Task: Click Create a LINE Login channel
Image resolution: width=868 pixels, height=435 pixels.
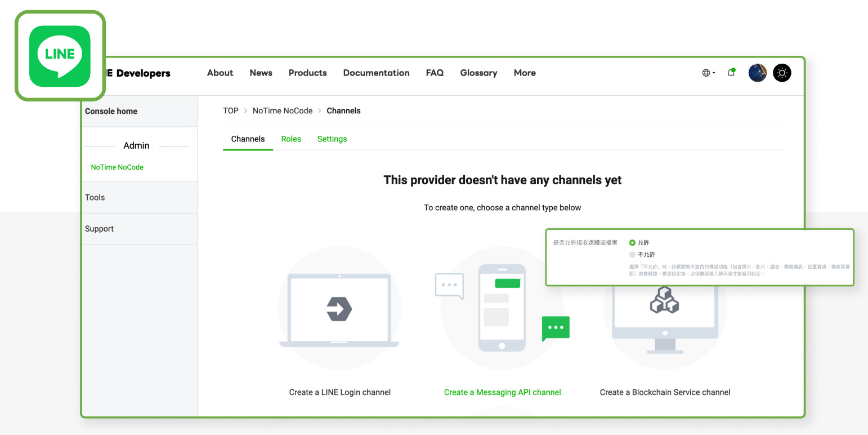Action: pos(340,392)
